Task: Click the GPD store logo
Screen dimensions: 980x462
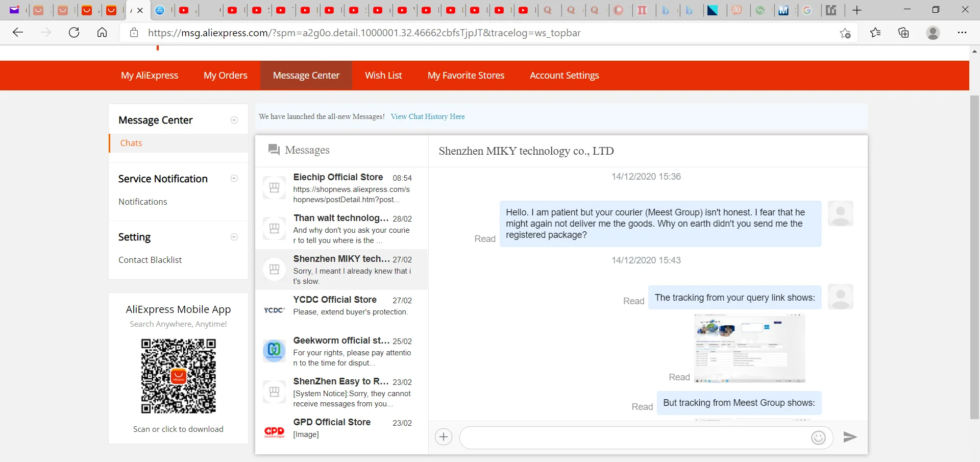Action: point(274,432)
